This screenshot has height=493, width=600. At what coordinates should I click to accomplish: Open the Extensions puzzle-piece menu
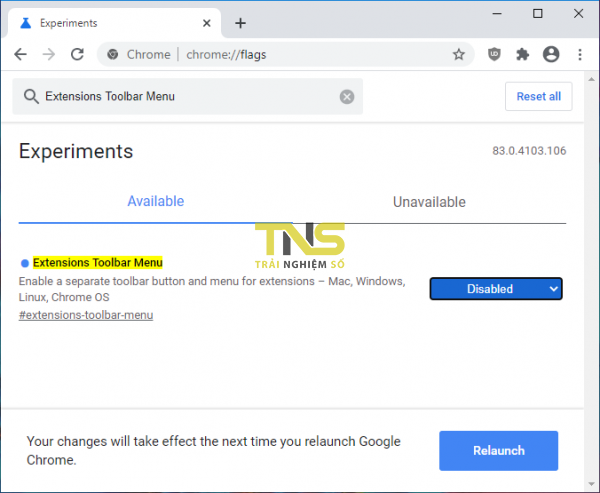tap(522, 54)
